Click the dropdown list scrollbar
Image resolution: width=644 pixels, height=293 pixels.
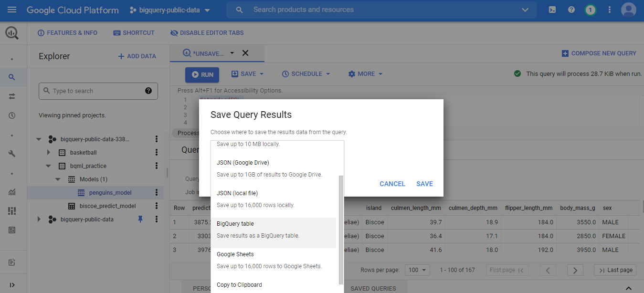(x=341, y=230)
